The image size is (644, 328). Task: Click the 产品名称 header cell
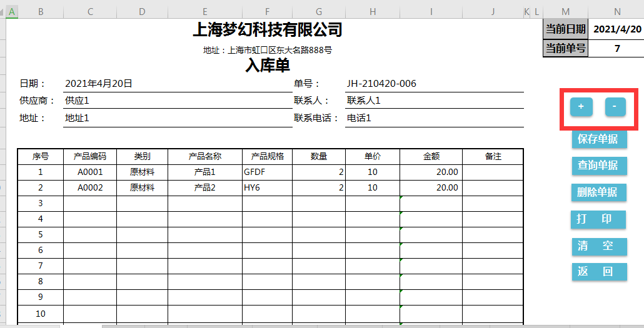click(x=205, y=156)
